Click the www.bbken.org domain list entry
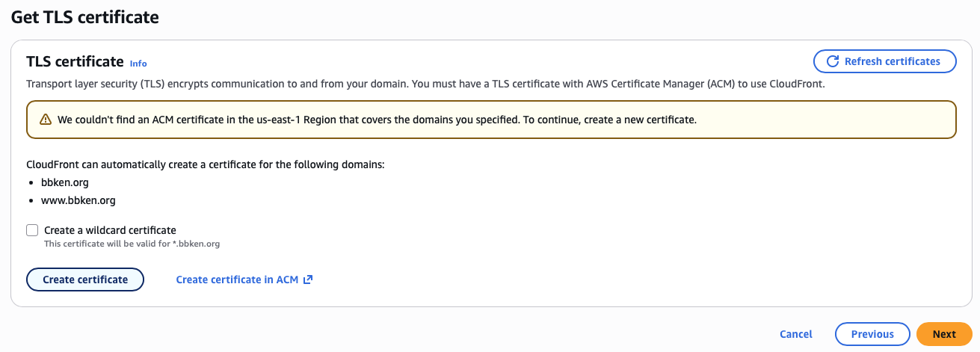 (x=78, y=200)
